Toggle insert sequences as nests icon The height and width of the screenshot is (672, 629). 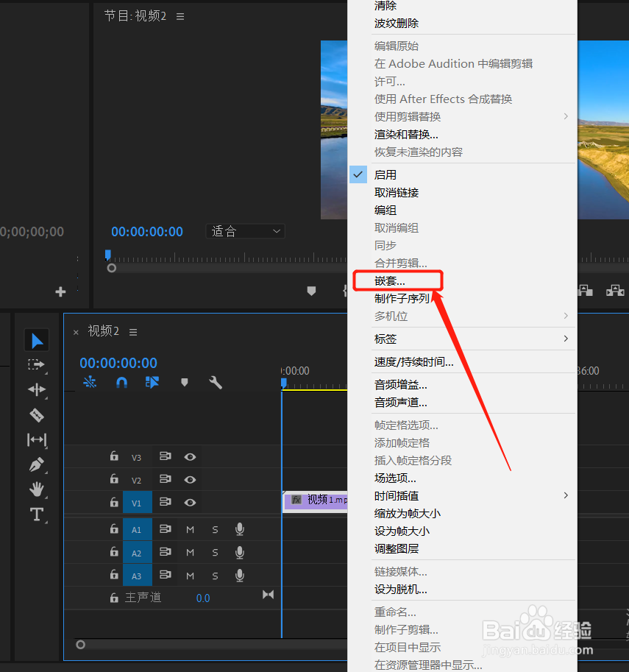(90, 382)
